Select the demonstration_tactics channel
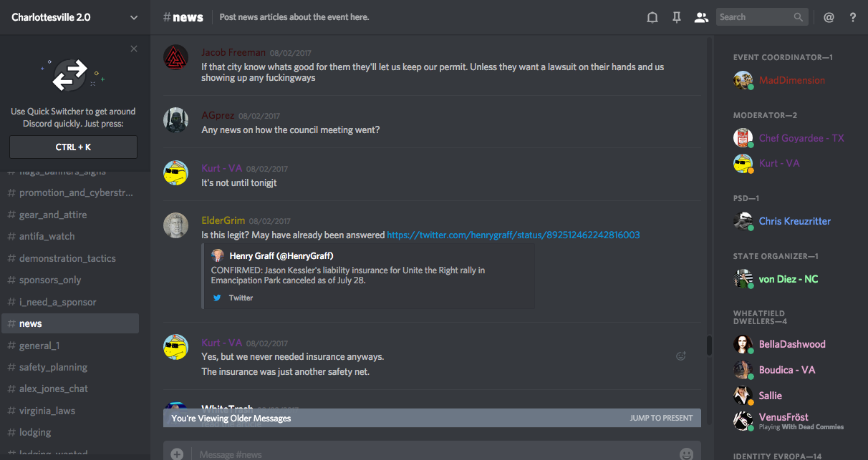The width and height of the screenshot is (868, 460). pos(67,258)
